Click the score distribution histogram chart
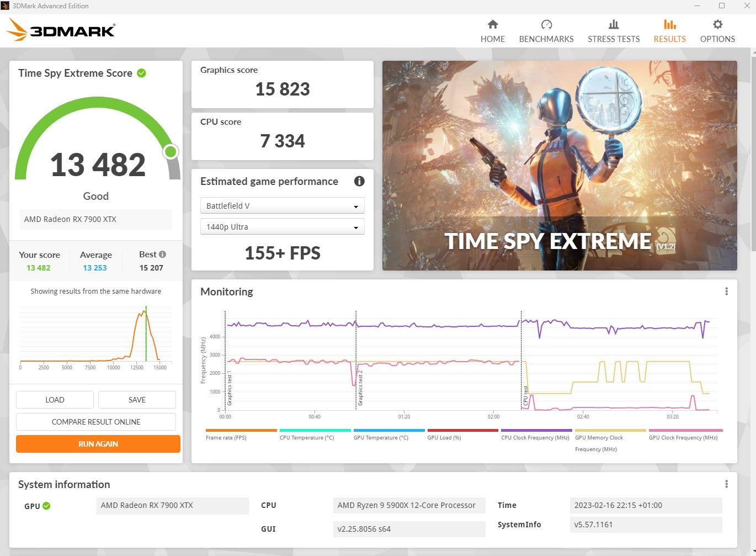Image resolution: width=756 pixels, height=556 pixels. (x=96, y=337)
